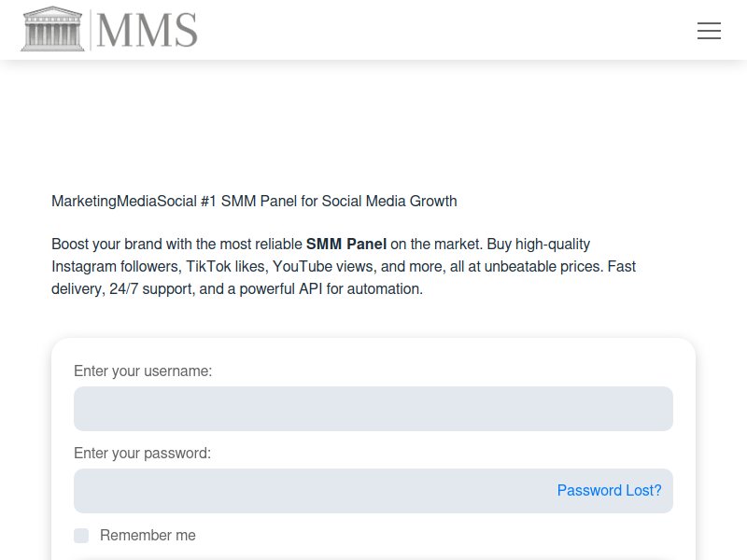
Task: Click the bold 'SMM Panel' text
Action: [346, 244]
